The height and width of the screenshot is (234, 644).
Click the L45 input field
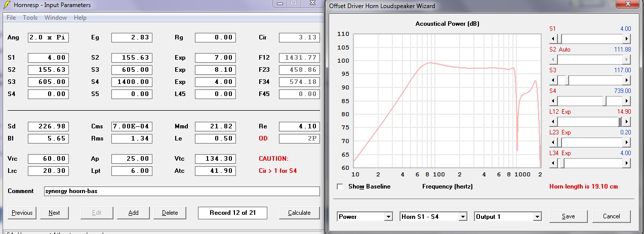click(215, 94)
